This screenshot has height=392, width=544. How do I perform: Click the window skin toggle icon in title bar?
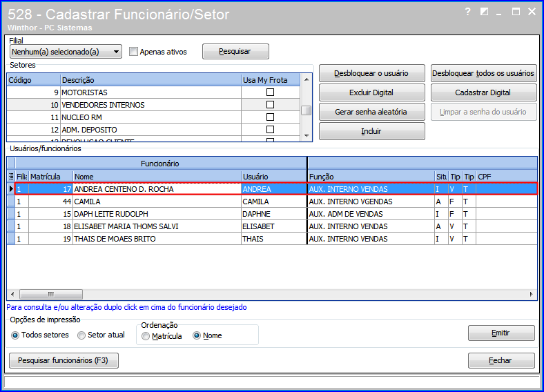point(484,12)
